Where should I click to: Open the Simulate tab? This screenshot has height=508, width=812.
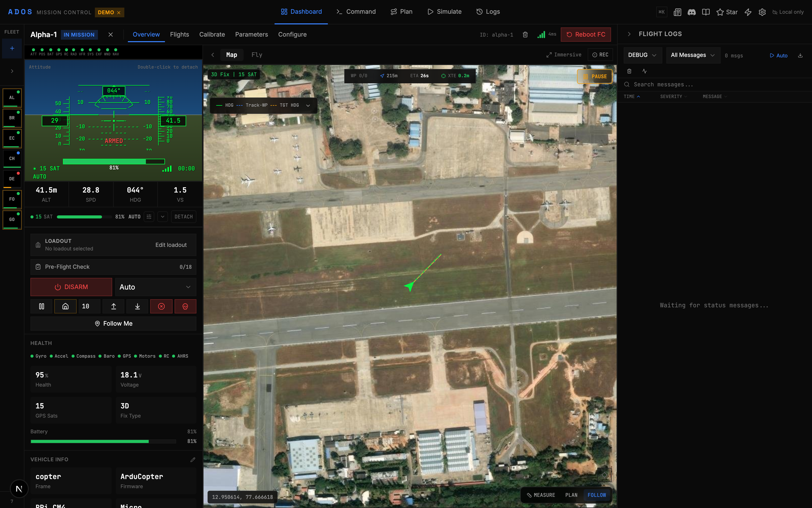point(444,12)
